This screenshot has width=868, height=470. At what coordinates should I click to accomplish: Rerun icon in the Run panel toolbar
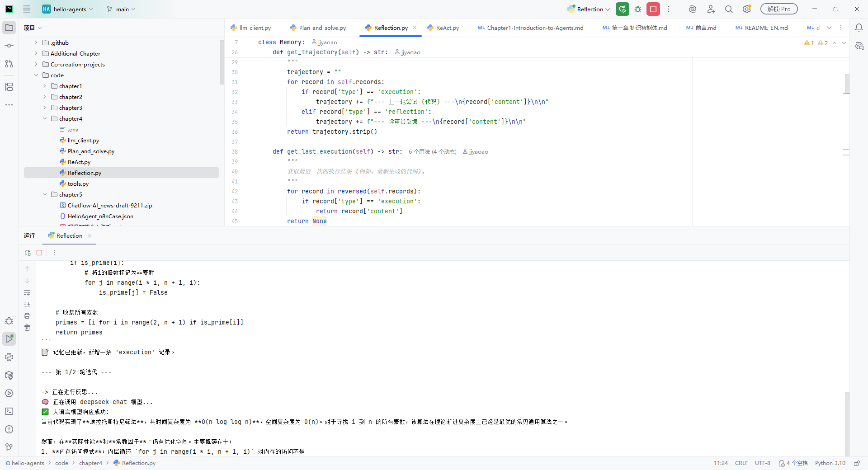[x=28, y=253]
